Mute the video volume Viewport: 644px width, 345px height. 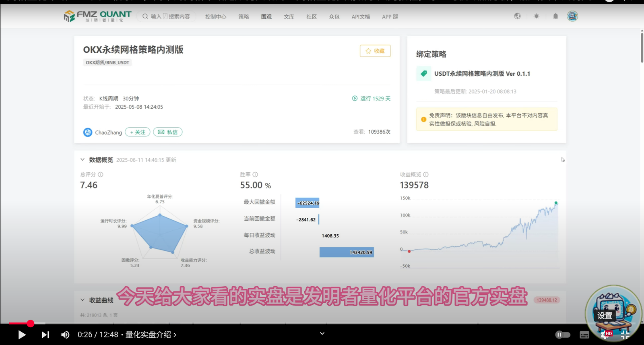pyautogui.click(x=65, y=335)
